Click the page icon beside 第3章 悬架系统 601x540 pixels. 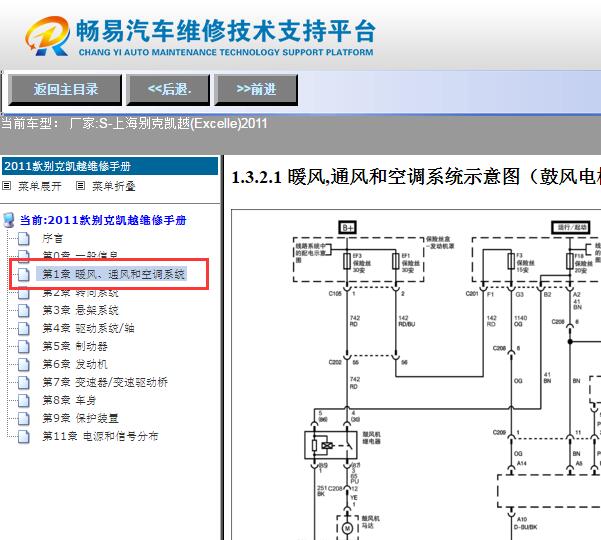pos(24,310)
